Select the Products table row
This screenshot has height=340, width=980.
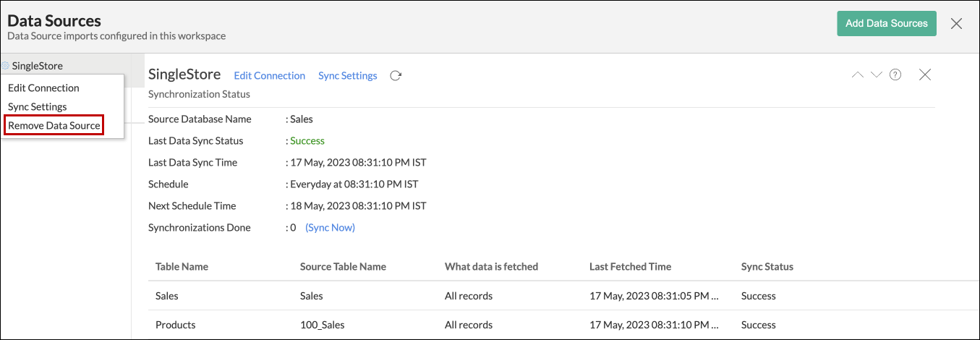pyautogui.click(x=176, y=325)
